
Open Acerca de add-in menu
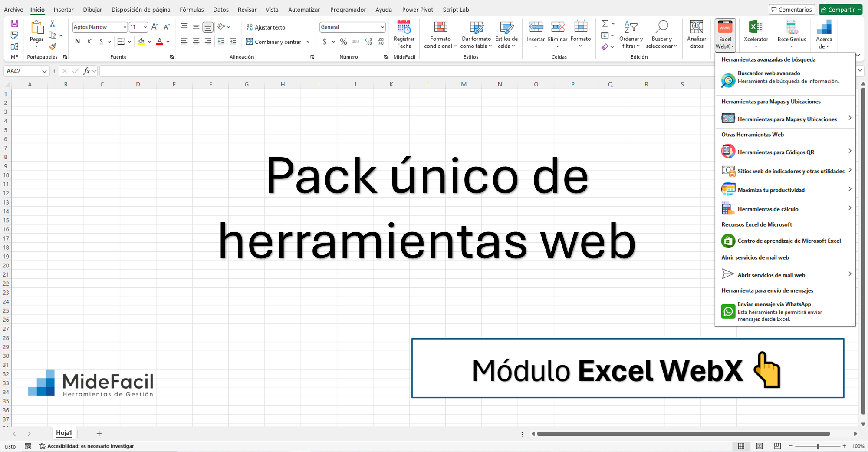tap(824, 34)
